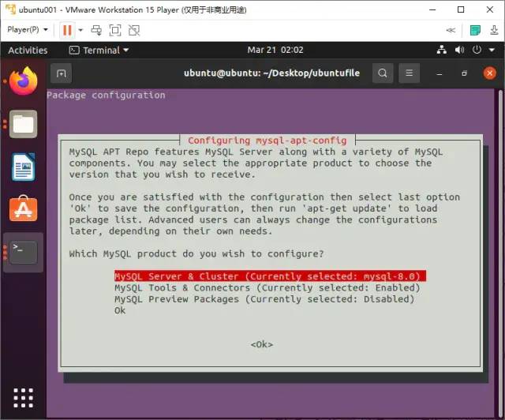
Task: Maximize the VMware Player window
Action: tap(461, 9)
